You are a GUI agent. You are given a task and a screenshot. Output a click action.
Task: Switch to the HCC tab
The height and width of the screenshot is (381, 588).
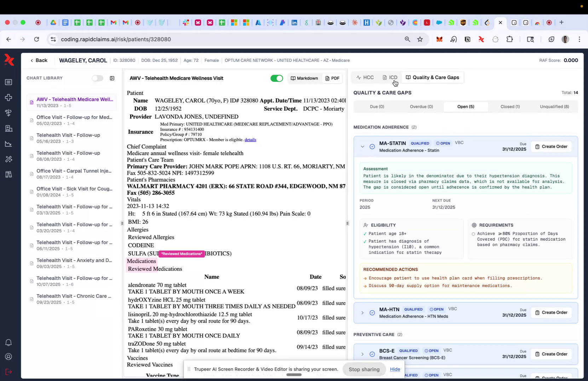(x=365, y=77)
